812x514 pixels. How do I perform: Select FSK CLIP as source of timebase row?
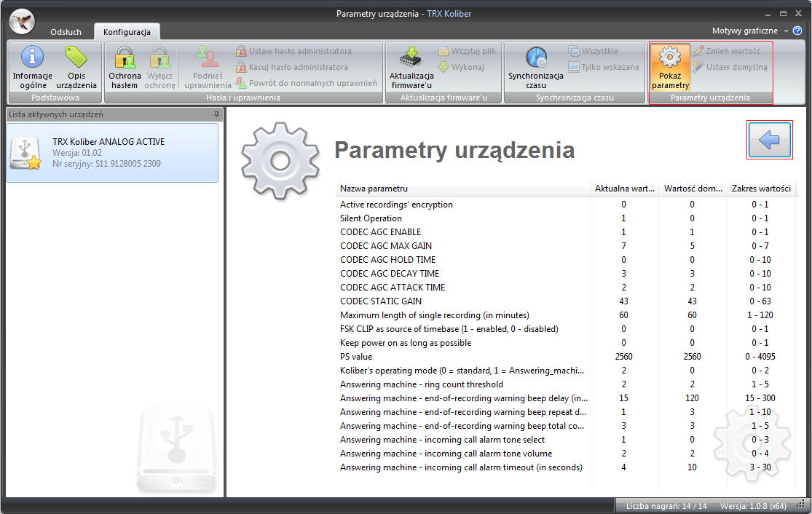566,328
